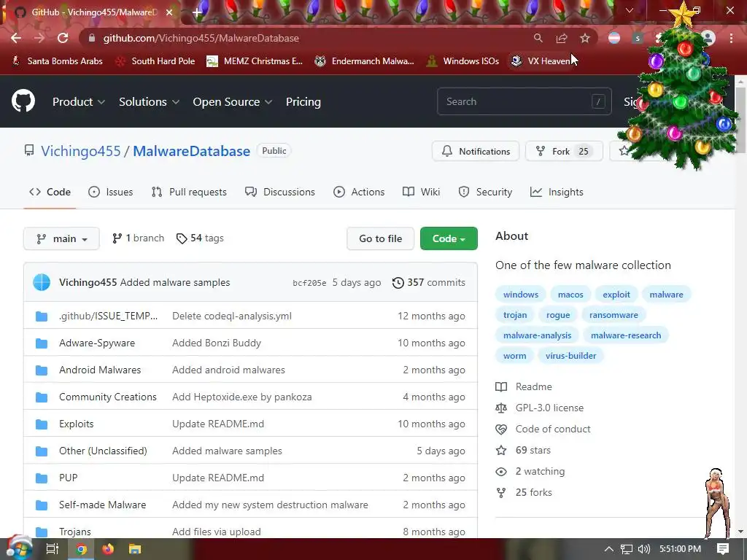The height and width of the screenshot is (560, 747).
Task: Open the MalwareDatabase repository link
Action: pos(192,151)
